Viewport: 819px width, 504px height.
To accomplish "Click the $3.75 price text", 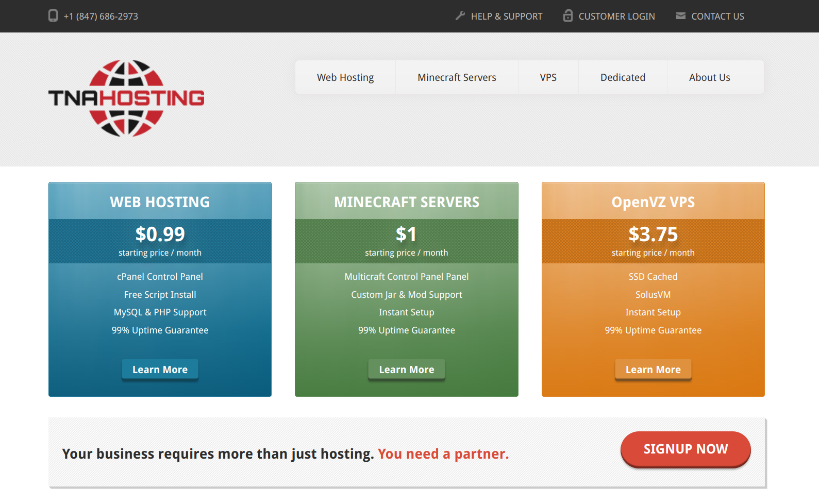I will tap(653, 234).
